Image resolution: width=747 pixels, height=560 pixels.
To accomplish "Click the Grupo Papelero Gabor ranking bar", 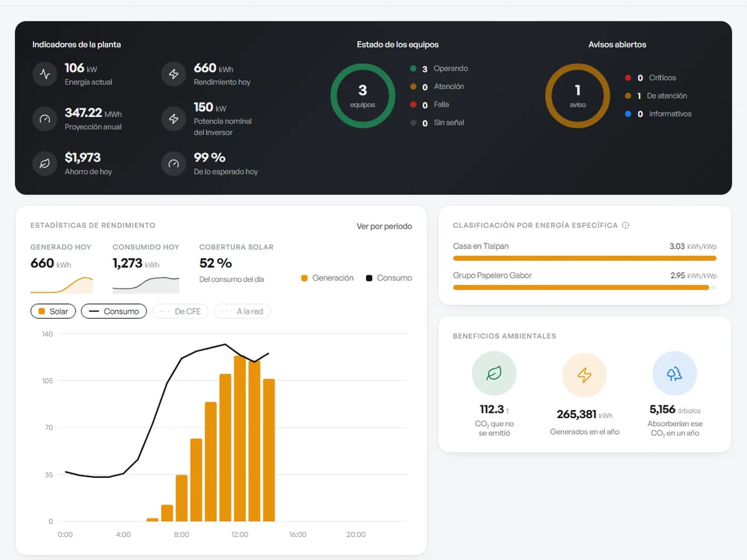I will [x=584, y=287].
